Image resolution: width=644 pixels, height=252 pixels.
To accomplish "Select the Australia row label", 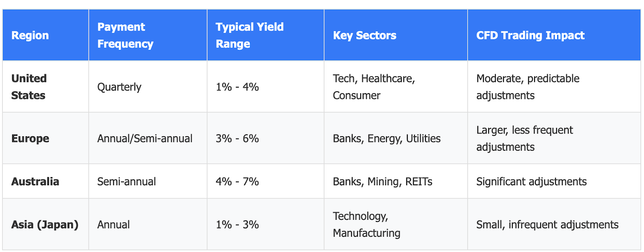I will coord(35,181).
